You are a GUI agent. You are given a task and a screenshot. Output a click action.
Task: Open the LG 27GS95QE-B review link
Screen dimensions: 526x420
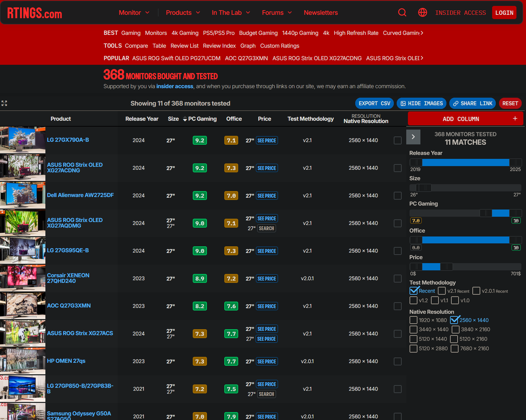tap(68, 250)
